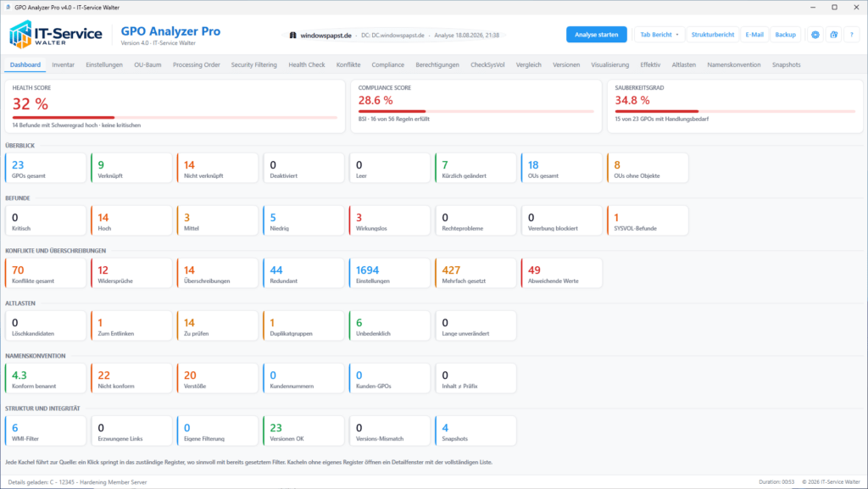Open the Inventar tab
Screen dimensions: 868x489
(x=63, y=64)
